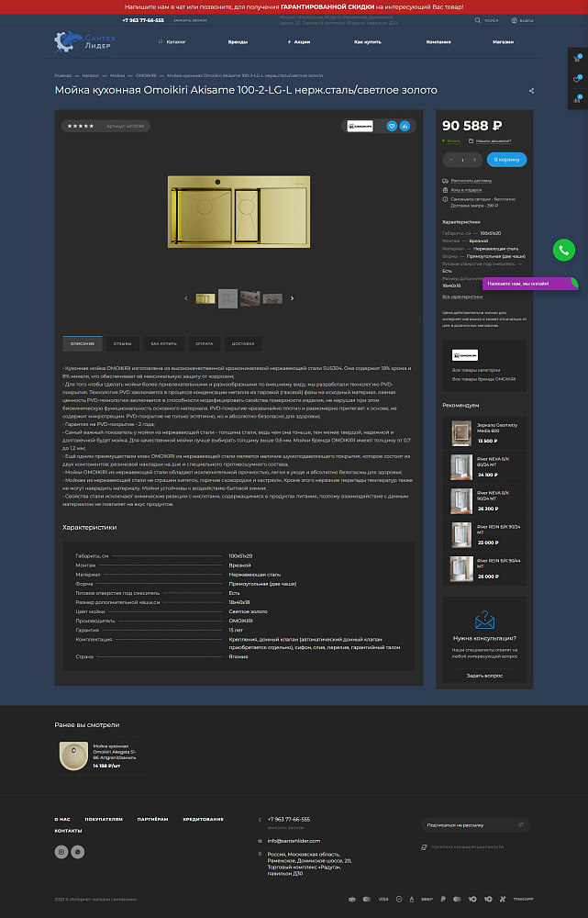Switch to the Как купить tab
The height and width of the screenshot is (918, 588).
[x=164, y=343]
